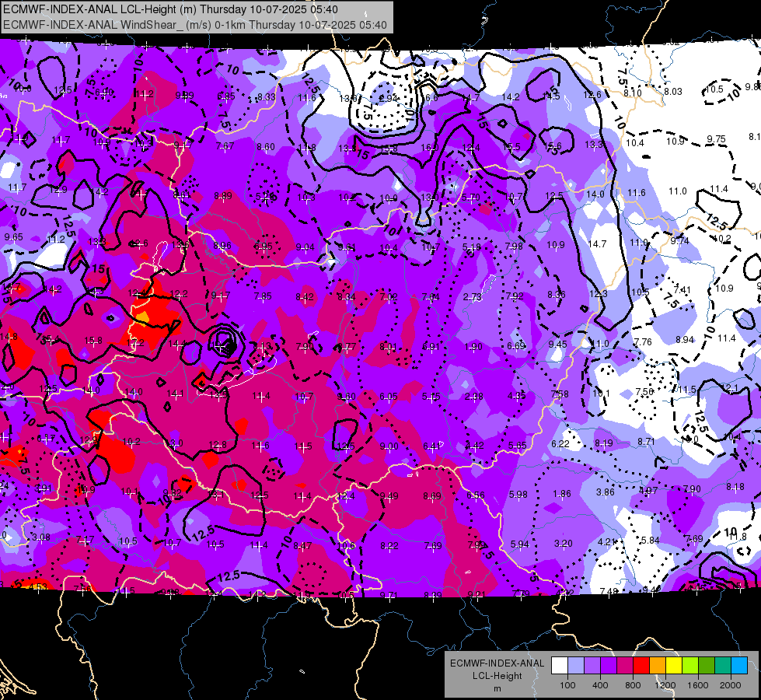This screenshot has width=761, height=700.
Task: Click the wind shear value '8.94' on the map
Action: point(685,340)
